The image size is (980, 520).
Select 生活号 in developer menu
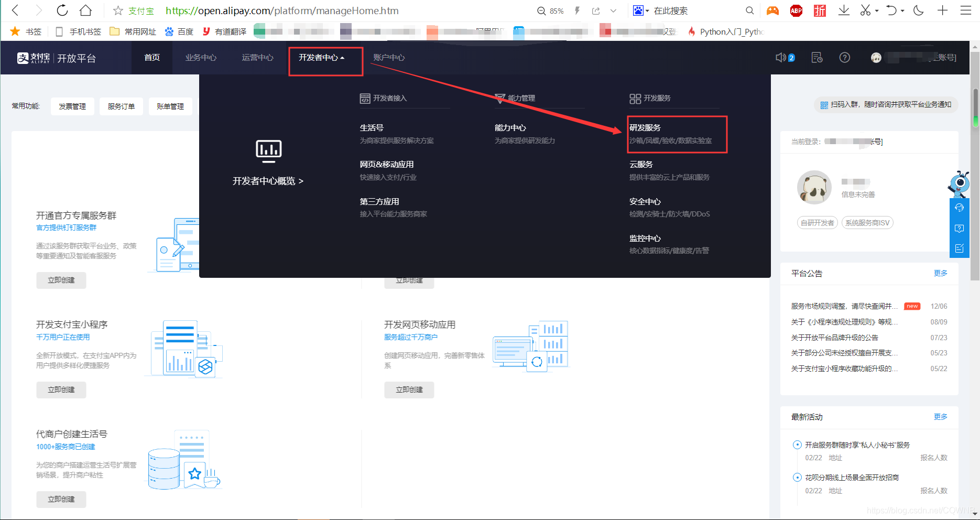tap(372, 128)
